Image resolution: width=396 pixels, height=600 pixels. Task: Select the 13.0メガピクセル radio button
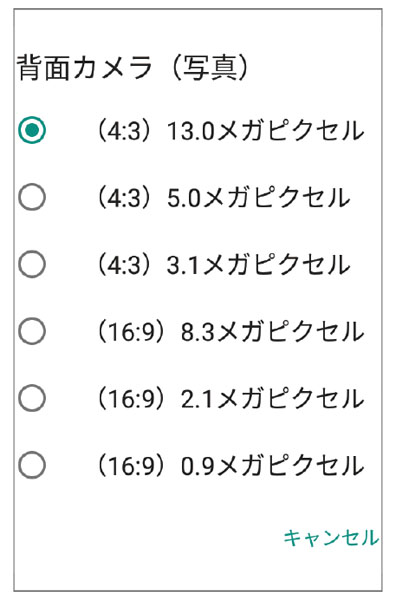click(32, 130)
